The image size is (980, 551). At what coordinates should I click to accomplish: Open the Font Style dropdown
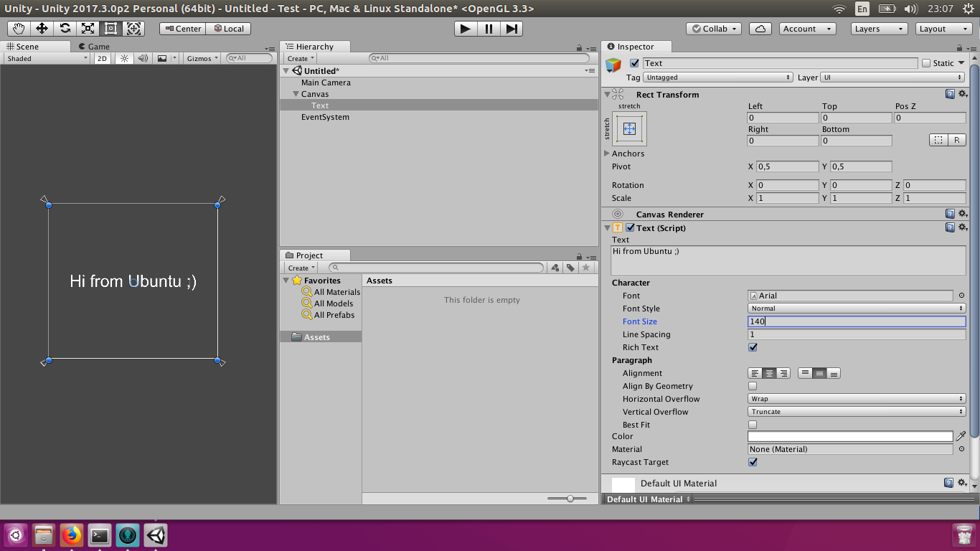click(857, 309)
